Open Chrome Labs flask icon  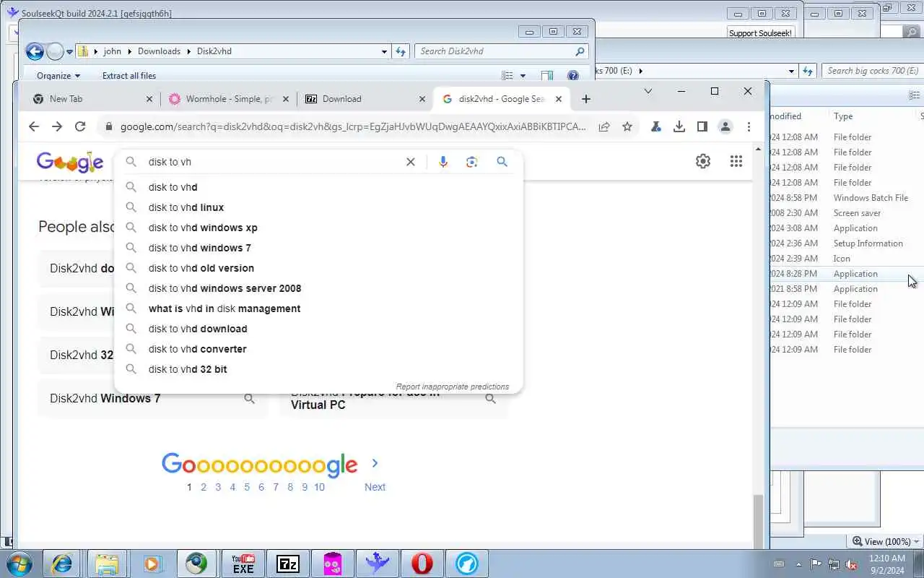pyautogui.click(x=656, y=126)
